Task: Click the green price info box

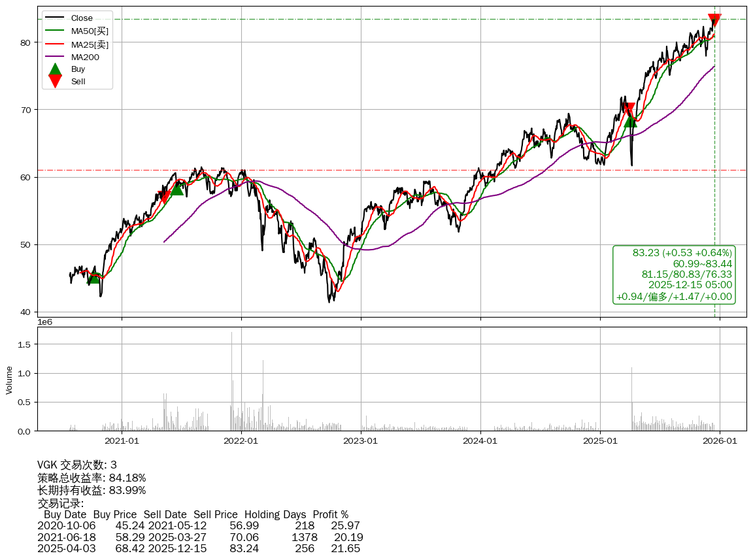Action: [x=674, y=274]
